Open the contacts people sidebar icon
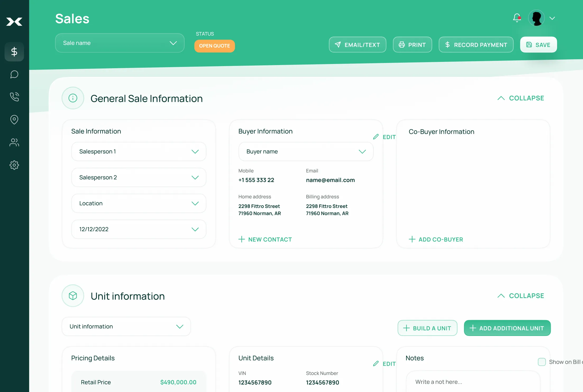Image resolution: width=583 pixels, height=392 pixels. pyautogui.click(x=14, y=143)
